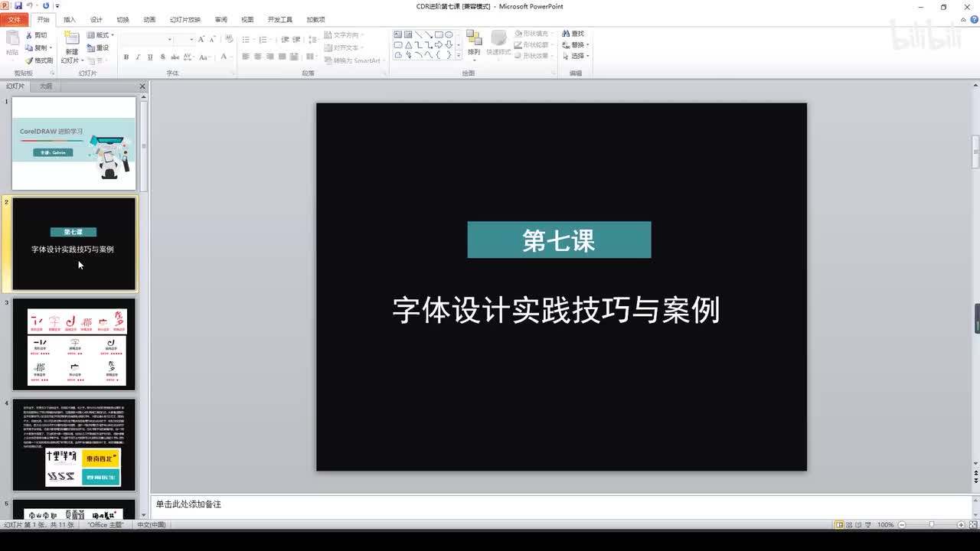Switch to Outline (大纲) pane tab

[x=46, y=86]
